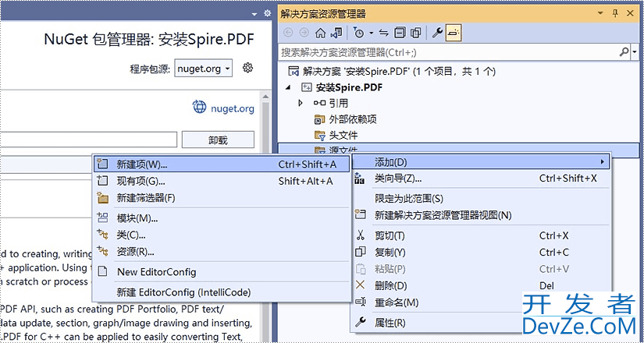The image size is (644, 343).
Task: Click the scissors icon beside 剪切
Action: (x=360, y=235)
